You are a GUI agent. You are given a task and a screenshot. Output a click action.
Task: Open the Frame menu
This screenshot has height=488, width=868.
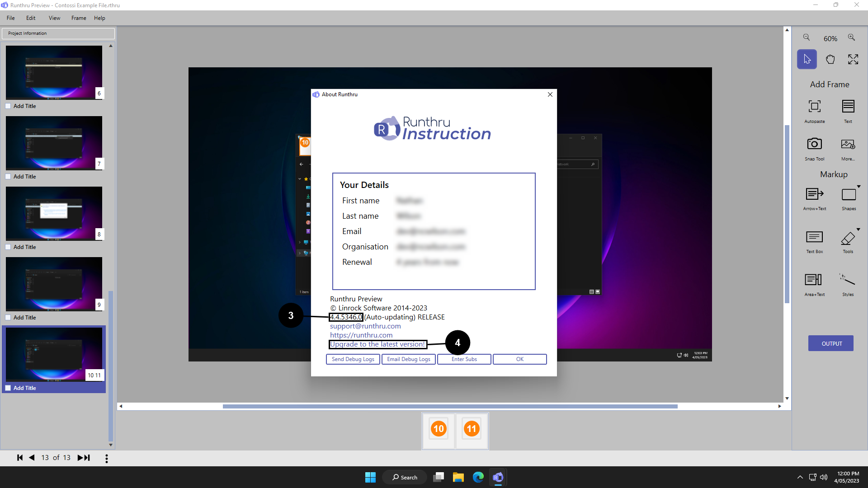pyautogui.click(x=79, y=18)
